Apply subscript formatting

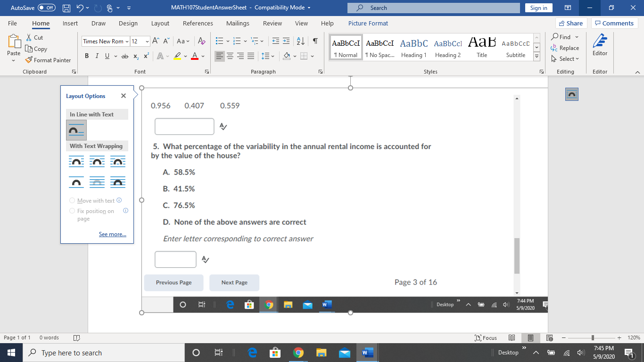[135, 56]
